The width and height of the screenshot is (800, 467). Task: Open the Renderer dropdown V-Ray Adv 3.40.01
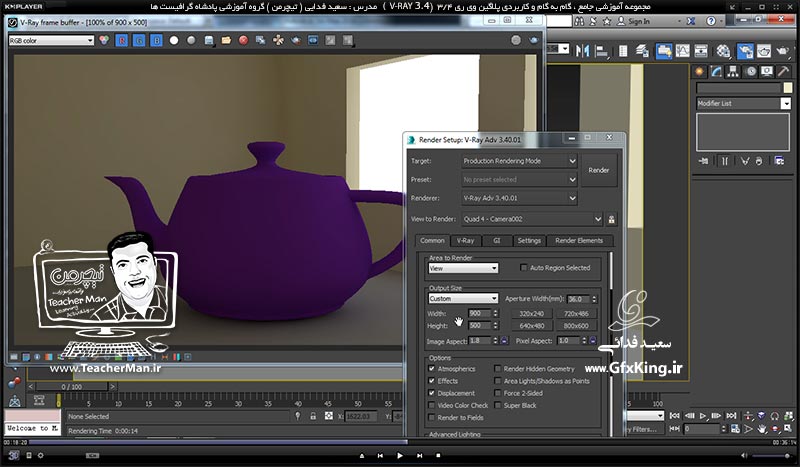[519, 198]
